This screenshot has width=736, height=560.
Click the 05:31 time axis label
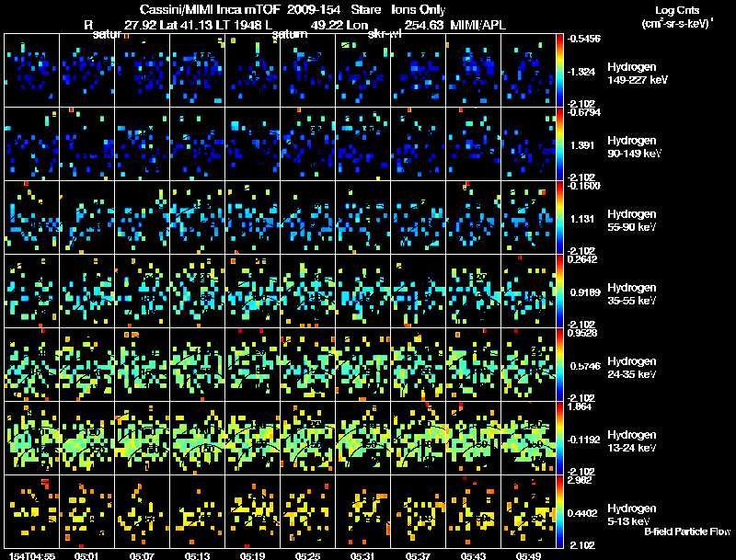click(362, 556)
